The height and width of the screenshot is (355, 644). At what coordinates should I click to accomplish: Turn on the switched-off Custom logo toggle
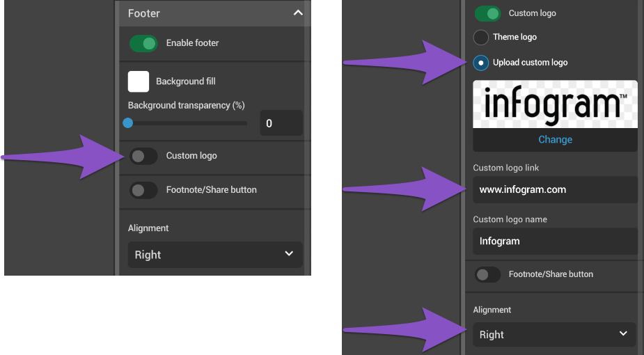coord(143,156)
